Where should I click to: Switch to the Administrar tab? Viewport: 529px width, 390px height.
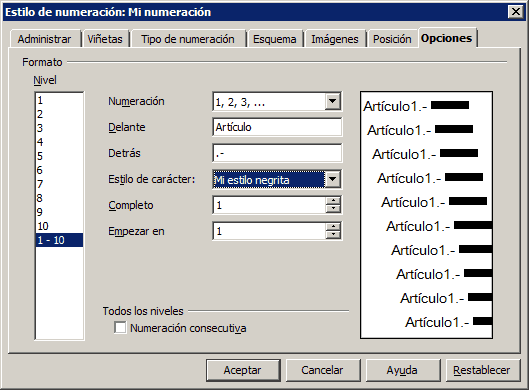point(44,39)
